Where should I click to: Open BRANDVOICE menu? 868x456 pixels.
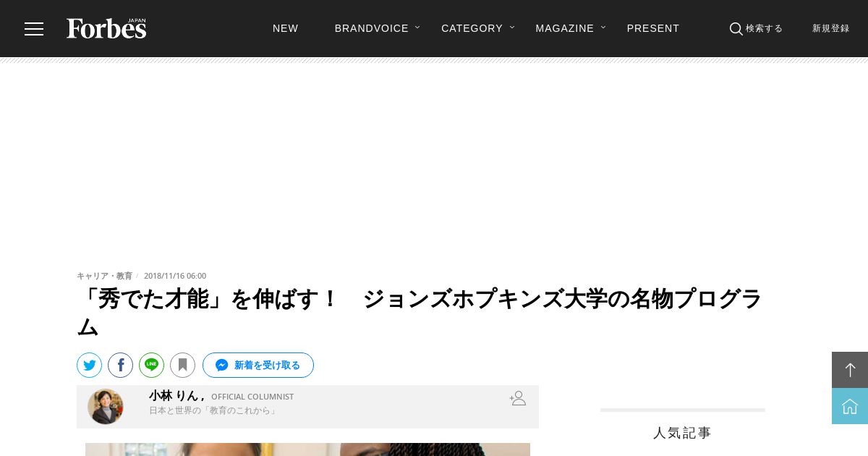pyautogui.click(x=372, y=28)
